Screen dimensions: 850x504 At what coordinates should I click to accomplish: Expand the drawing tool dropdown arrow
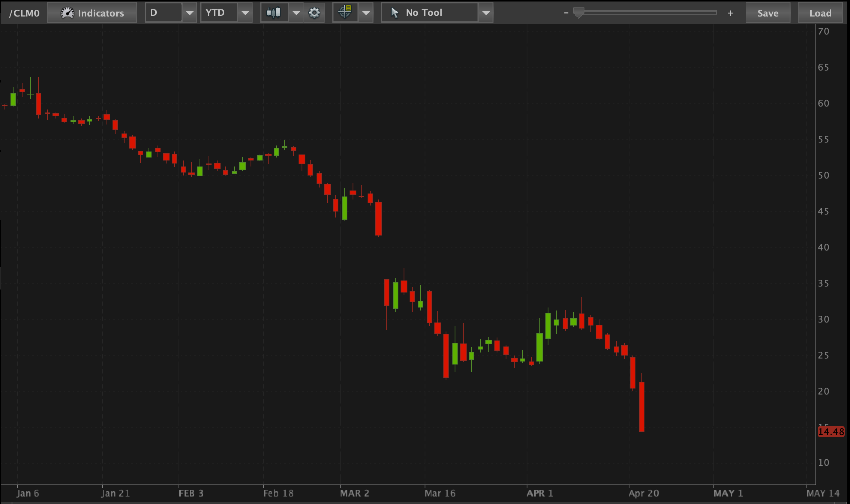tap(486, 13)
